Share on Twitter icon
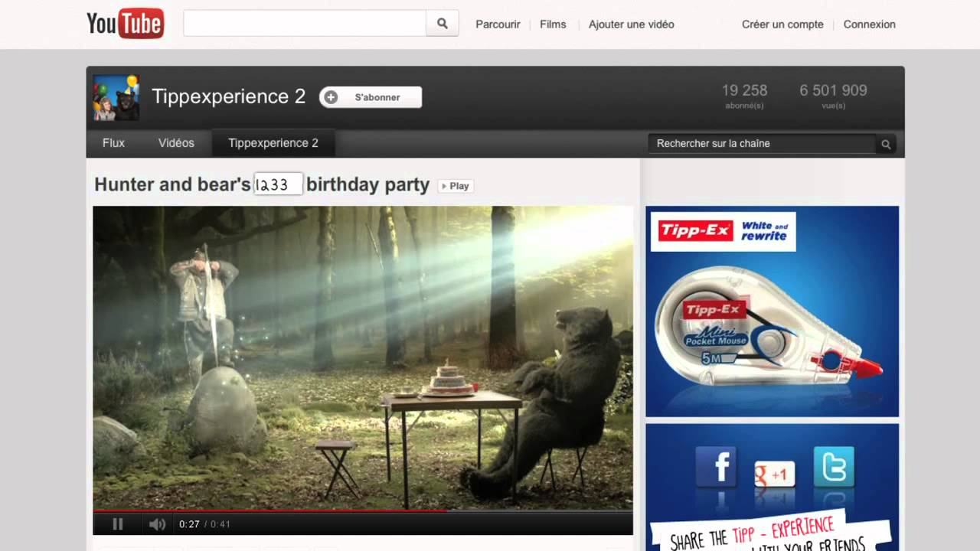Image resolution: width=980 pixels, height=551 pixels. 833,467
